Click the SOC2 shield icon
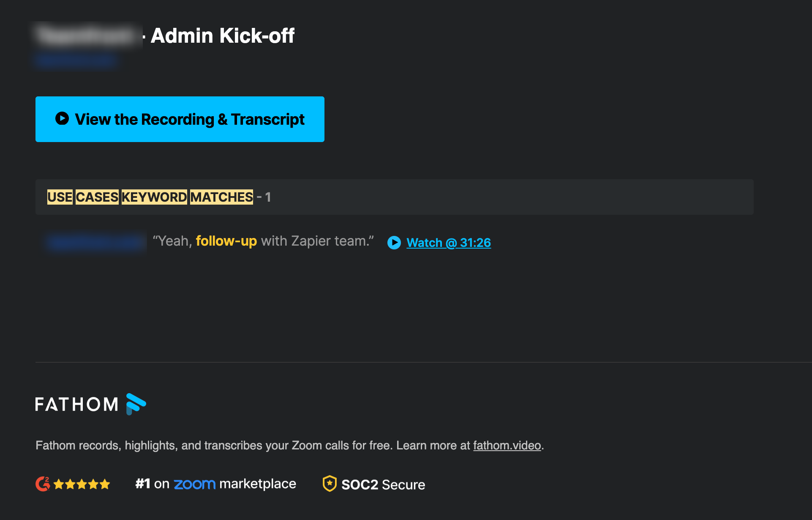The image size is (812, 520). (330, 484)
